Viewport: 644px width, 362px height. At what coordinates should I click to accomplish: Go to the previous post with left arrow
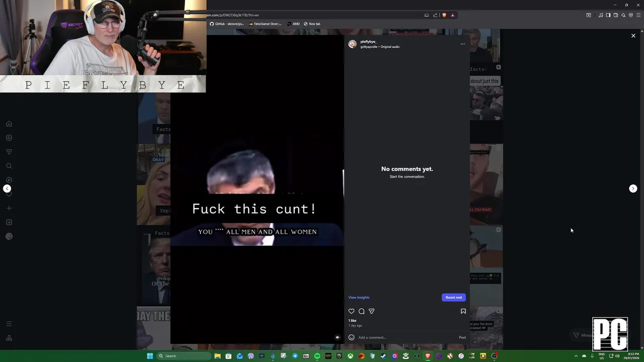(x=7, y=189)
